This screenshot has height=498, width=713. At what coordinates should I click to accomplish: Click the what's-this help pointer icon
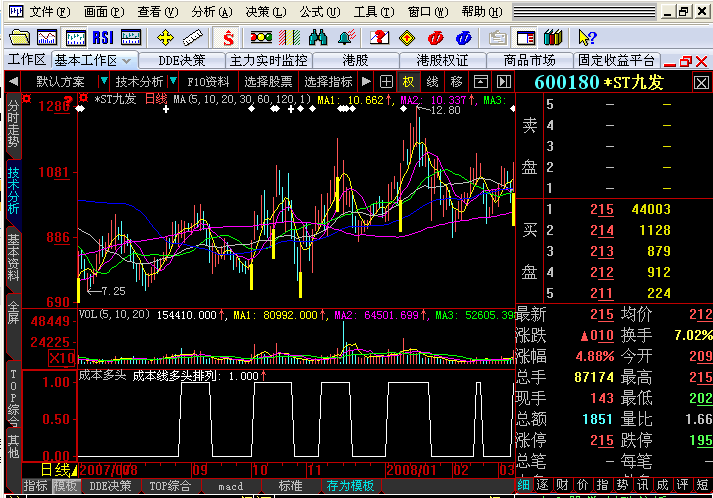(x=587, y=37)
